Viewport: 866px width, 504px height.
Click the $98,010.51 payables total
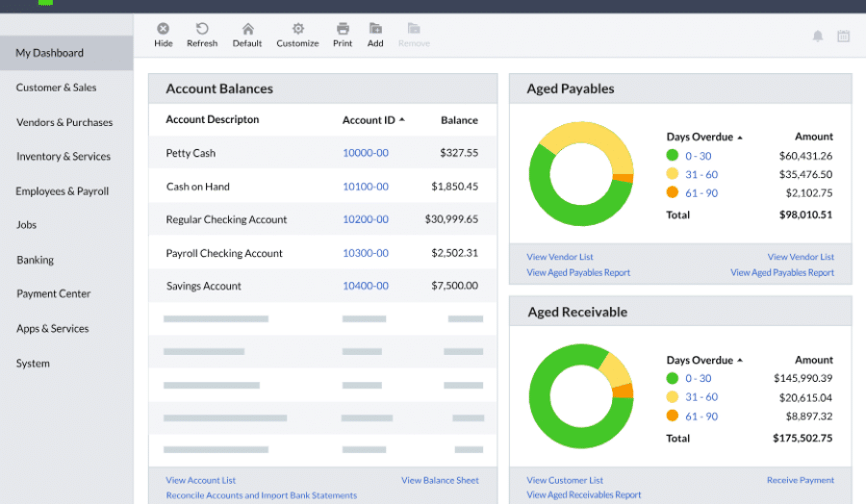(805, 214)
